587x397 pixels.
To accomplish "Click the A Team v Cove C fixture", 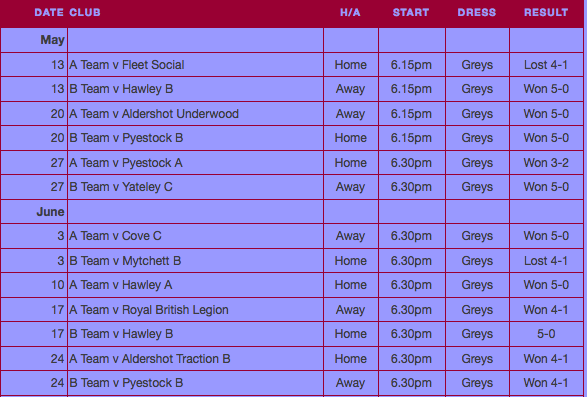I will (115, 236).
